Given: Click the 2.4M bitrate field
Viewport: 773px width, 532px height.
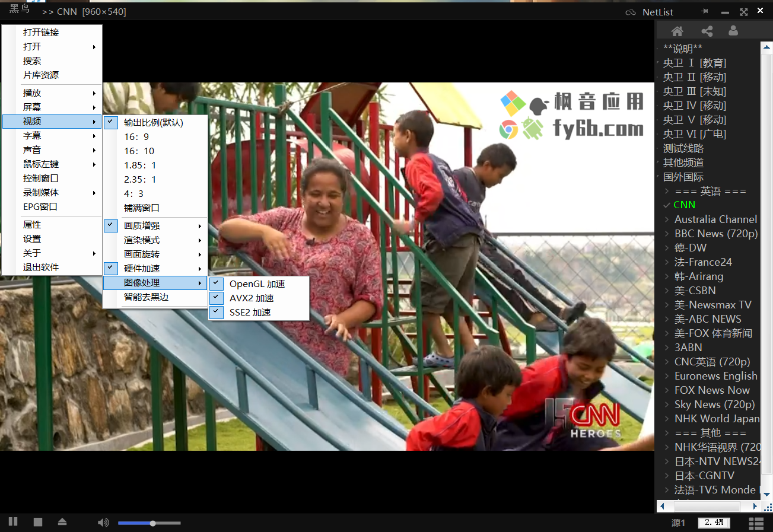Looking at the screenshot, I should point(714,523).
